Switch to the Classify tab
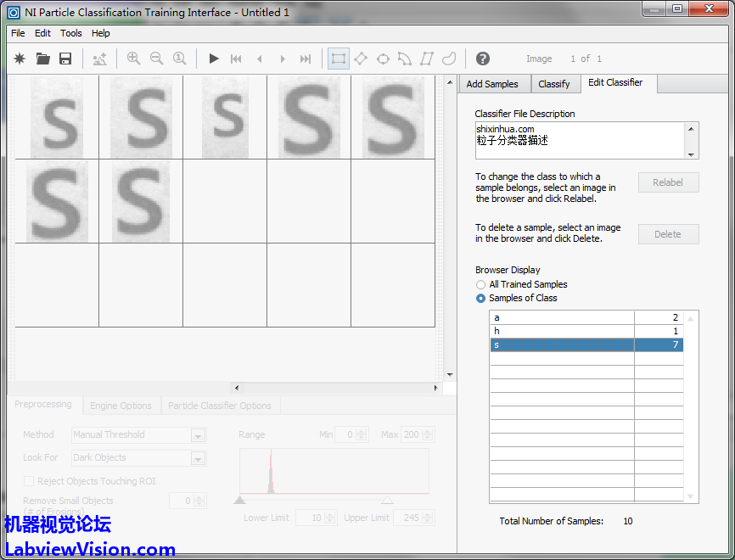Viewport: 735px width, 560px height. [x=554, y=84]
